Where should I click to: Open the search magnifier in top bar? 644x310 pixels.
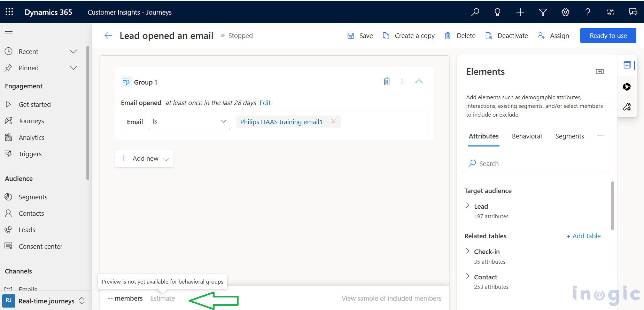click(475, 12)
